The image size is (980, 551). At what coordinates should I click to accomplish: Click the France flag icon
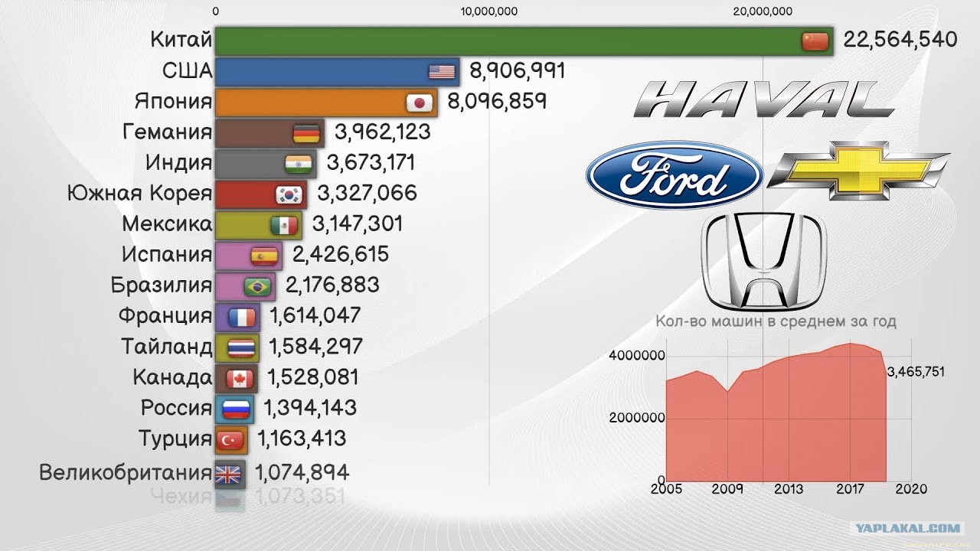[x=242, y=317]
